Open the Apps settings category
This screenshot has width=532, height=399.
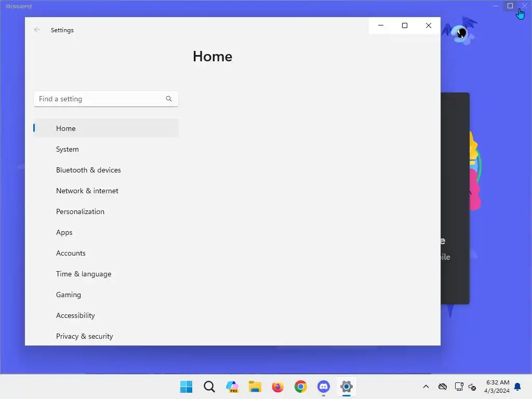pyautogui.click(x=106, y=232)
